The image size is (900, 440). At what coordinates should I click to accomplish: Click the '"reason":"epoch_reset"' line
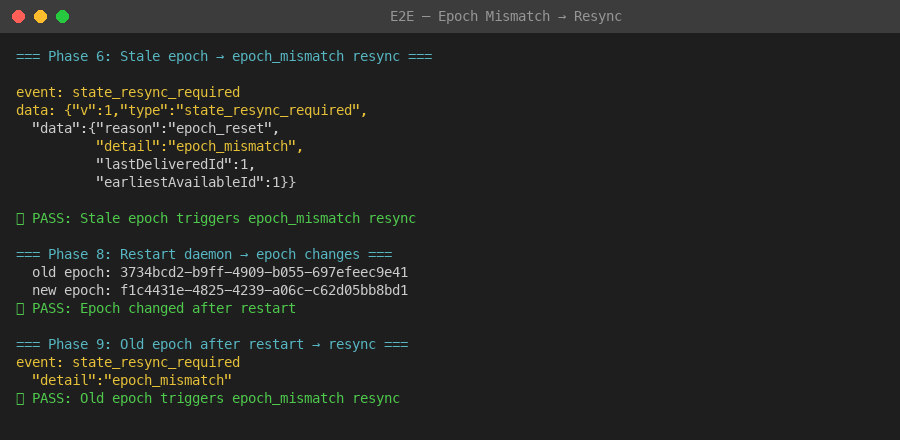156,129
